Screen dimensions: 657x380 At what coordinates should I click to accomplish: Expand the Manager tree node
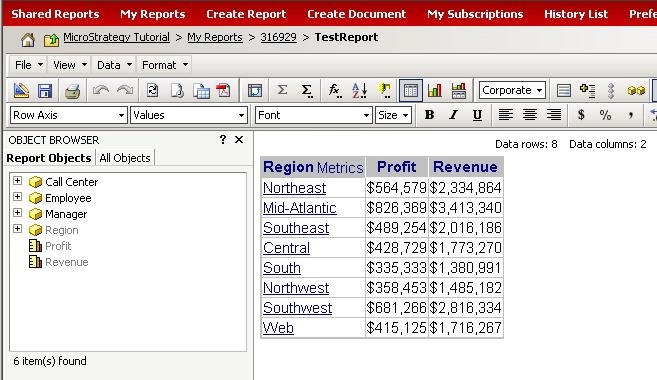(17, 212)
